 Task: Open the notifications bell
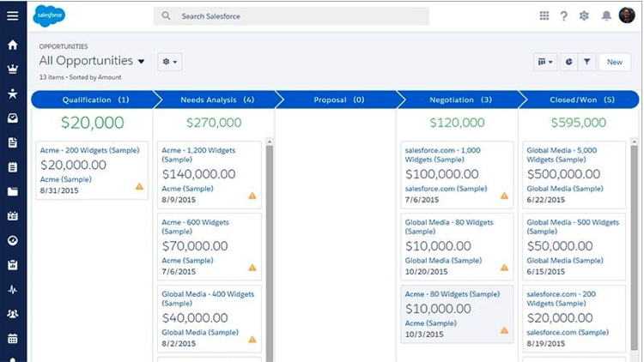tap(606, 15)
